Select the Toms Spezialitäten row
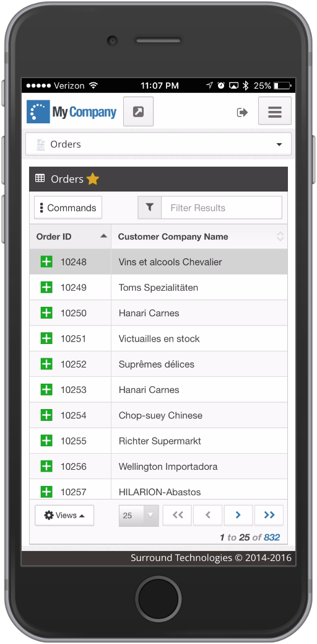317x644 pixels. pos(158,287)
